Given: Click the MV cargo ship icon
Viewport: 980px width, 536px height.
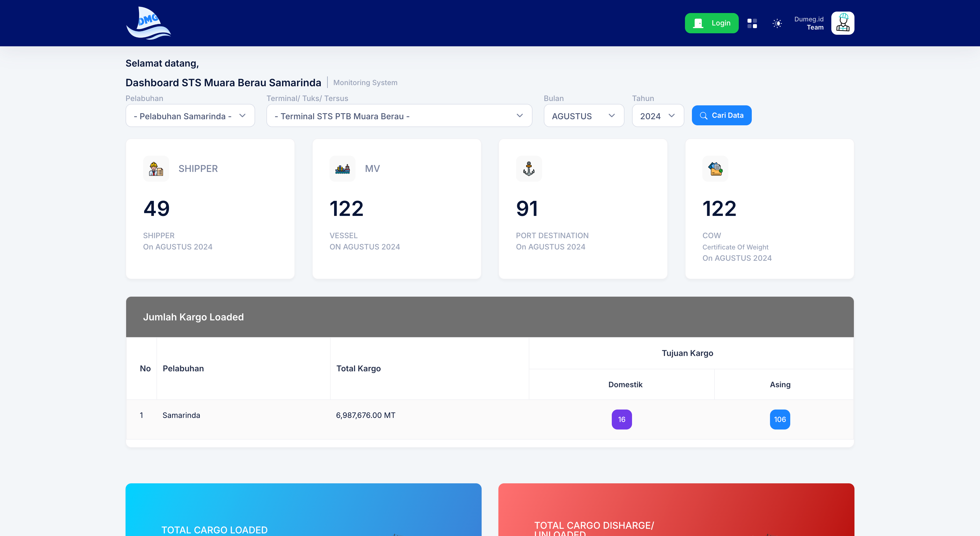Looking at the screenshot, I should coord(342,169).
